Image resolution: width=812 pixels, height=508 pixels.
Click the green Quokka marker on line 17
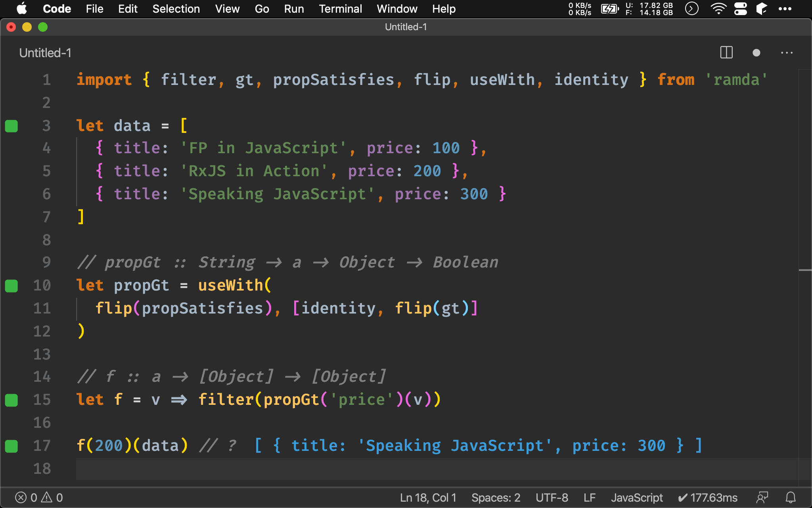(x=11, y=446)
